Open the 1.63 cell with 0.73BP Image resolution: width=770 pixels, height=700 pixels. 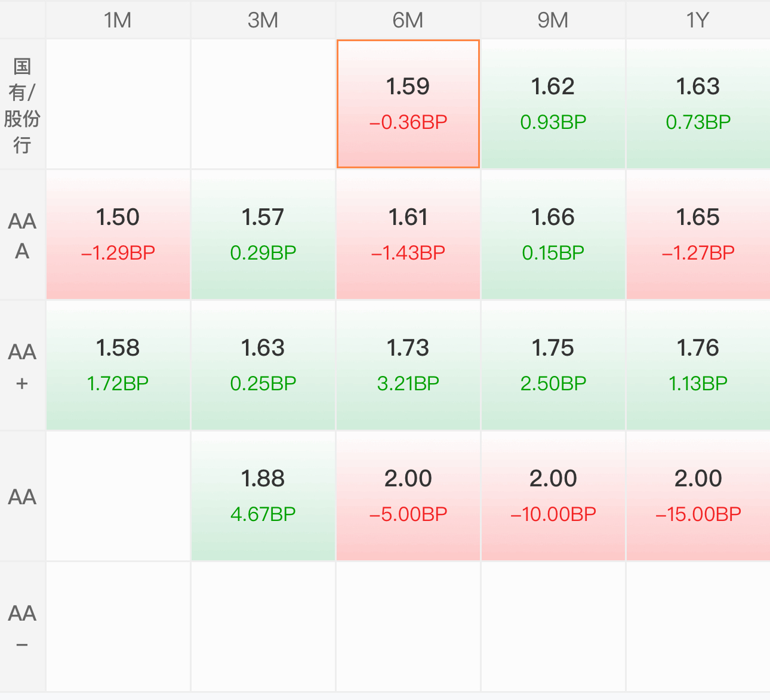click(x=698, y=104)
